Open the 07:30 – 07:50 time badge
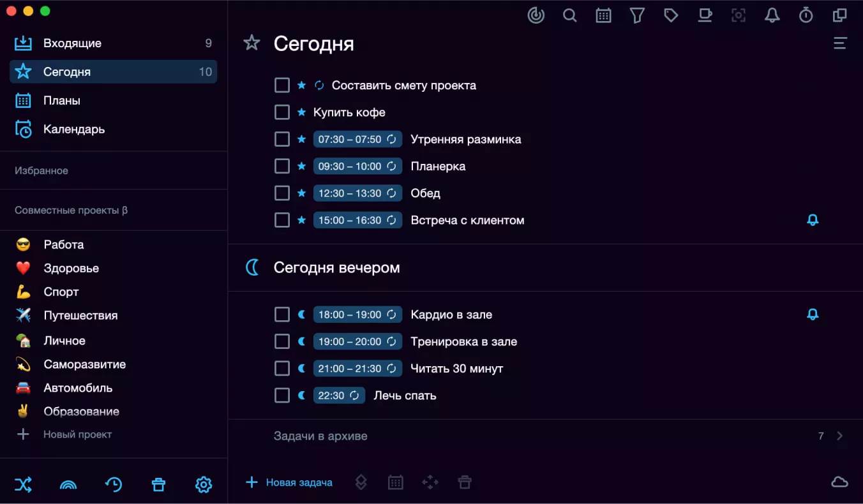Image resolution: width=863 pixels, height=504 pixels. (357, 139)
